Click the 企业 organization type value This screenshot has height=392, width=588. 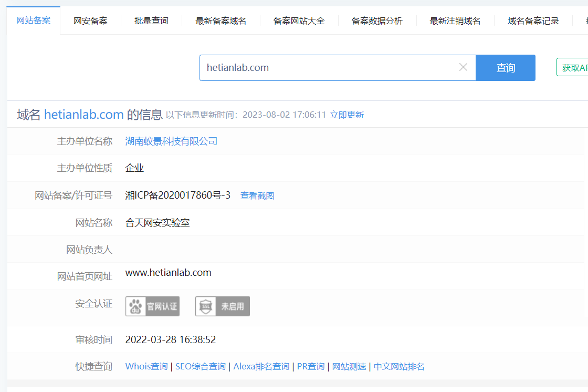pyautogui.click(x=134, y=168)
